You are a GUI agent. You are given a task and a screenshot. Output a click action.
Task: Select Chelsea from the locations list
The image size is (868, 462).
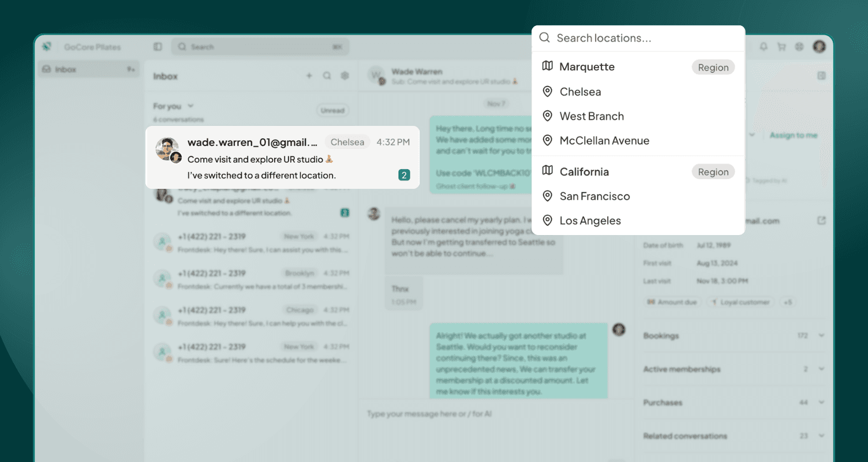579,91
